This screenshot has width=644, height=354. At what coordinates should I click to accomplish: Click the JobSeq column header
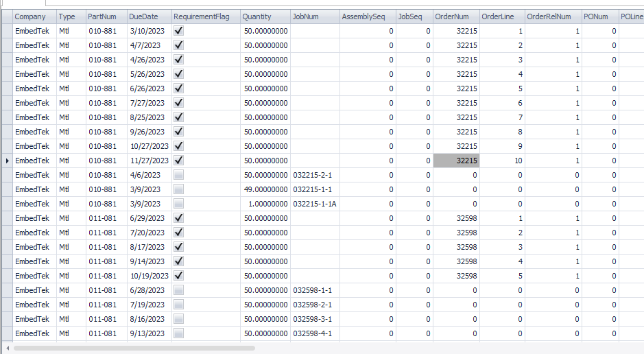tap(414, 17)
